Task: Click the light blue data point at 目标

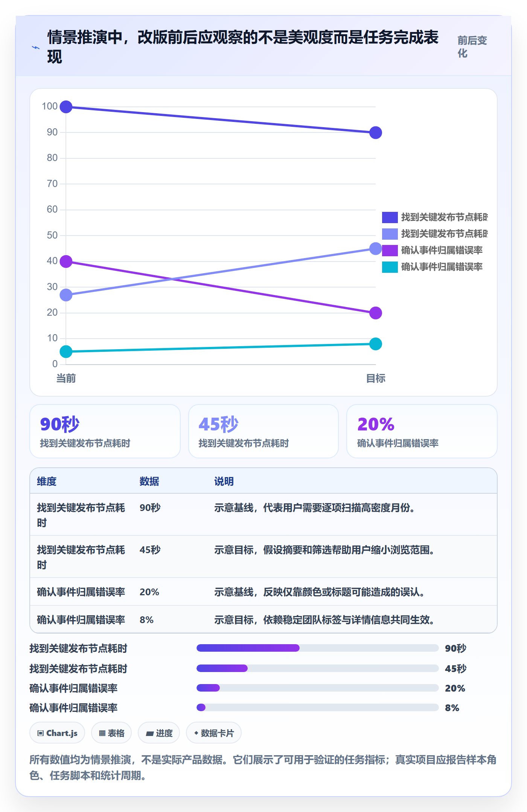Action: (x=375, y=248)
